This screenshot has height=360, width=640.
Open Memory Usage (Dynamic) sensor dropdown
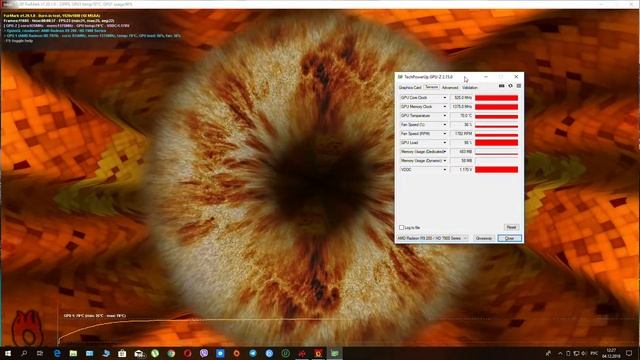click(x=444, y=161)
